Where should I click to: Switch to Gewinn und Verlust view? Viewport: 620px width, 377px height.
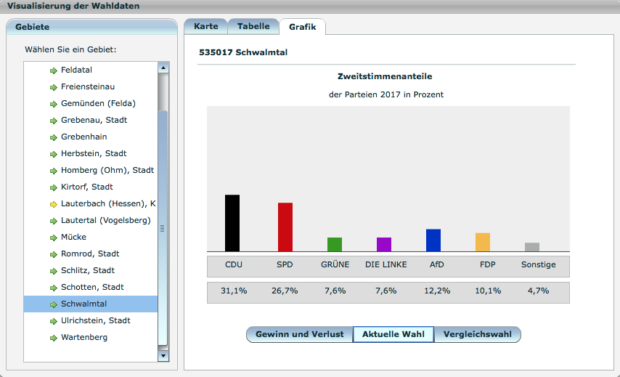pos(299,334)
